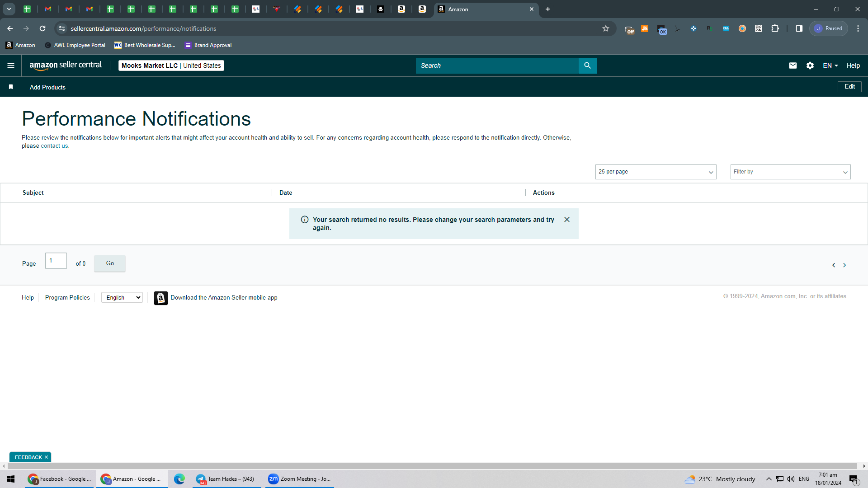868x488 pixels.
Task: Click the Amazon Seller Central logo
Action: [66, 66]
